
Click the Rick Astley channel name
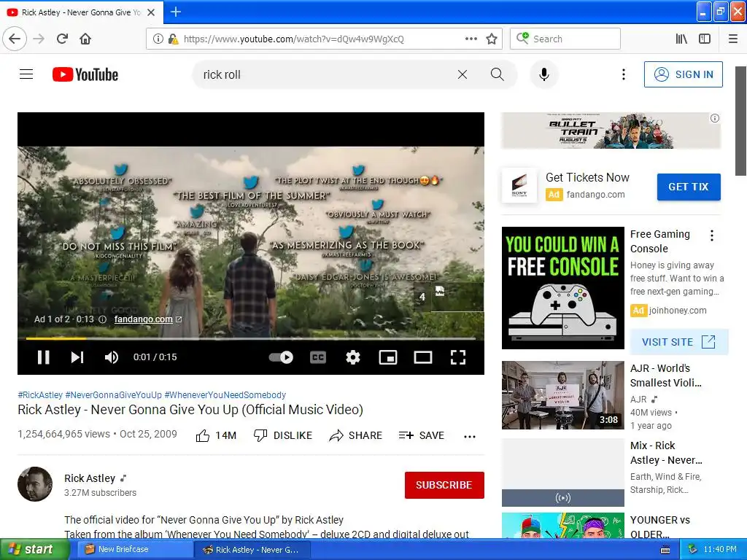(90, 478)
